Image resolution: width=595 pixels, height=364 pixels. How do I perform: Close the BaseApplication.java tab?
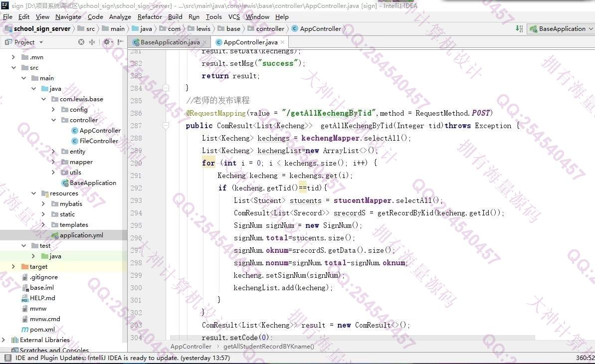[205, 42]
